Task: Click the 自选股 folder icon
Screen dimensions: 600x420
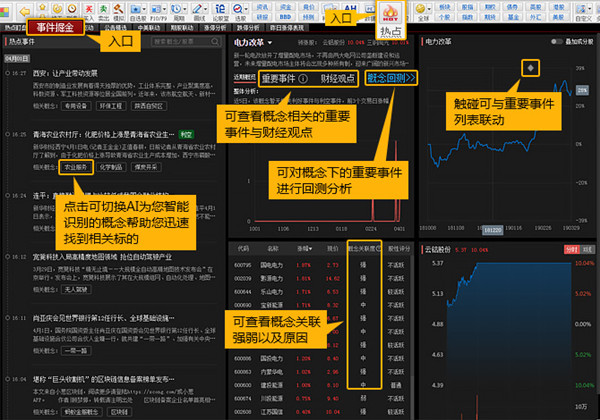Action: [x=135, y=9]
